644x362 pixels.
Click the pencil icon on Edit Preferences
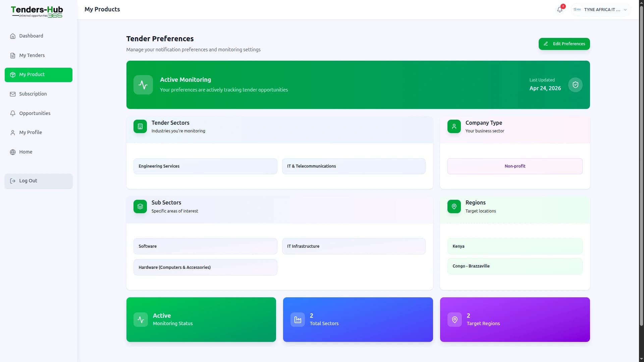coord(546,44)
